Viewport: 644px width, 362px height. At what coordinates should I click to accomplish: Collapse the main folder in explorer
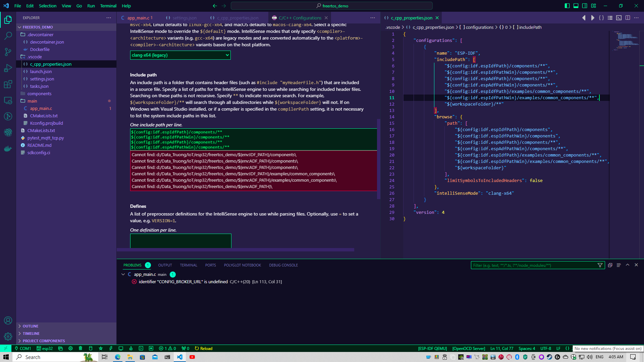66,101
